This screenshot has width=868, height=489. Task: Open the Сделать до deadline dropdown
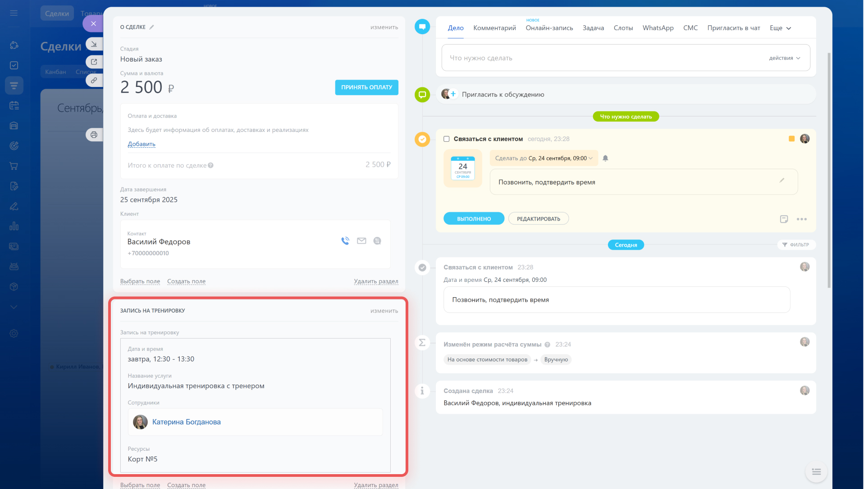(544, 158)
